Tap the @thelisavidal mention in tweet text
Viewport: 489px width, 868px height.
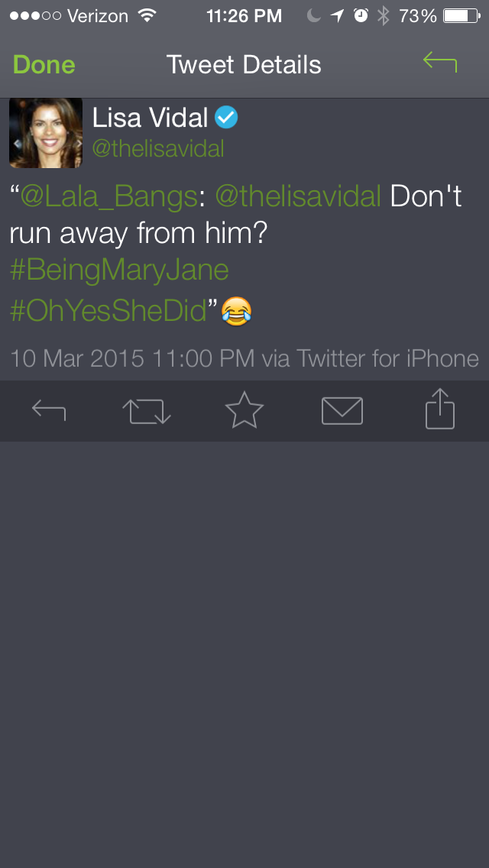[x=298, y=197]
